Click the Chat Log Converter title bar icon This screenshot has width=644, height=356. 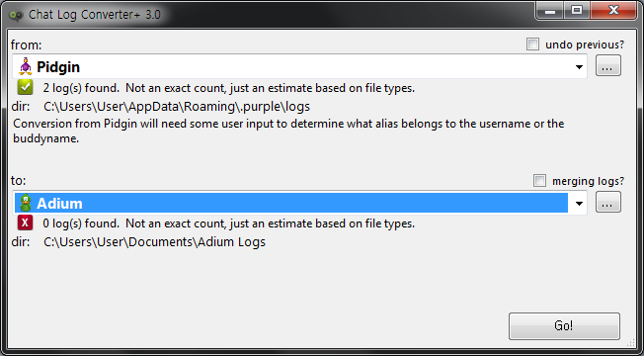point(16,15)
